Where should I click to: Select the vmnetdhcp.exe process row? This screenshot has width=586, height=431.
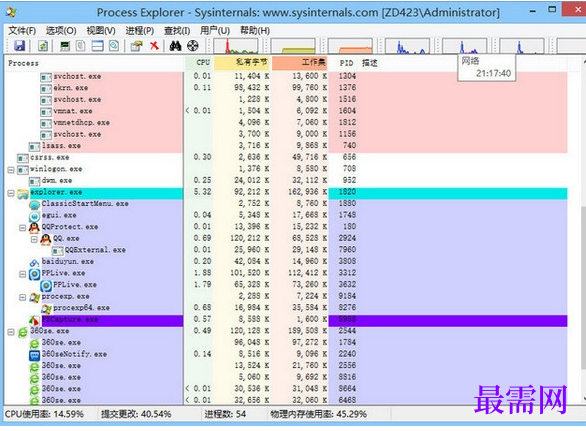pyautogui.click(x=286, y=123)
